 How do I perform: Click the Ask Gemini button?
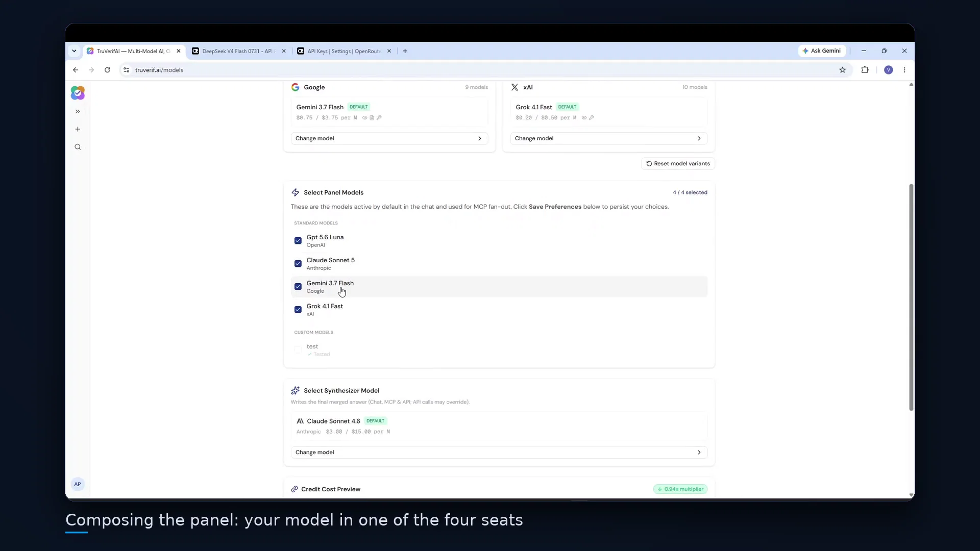[x=822, y=51]
